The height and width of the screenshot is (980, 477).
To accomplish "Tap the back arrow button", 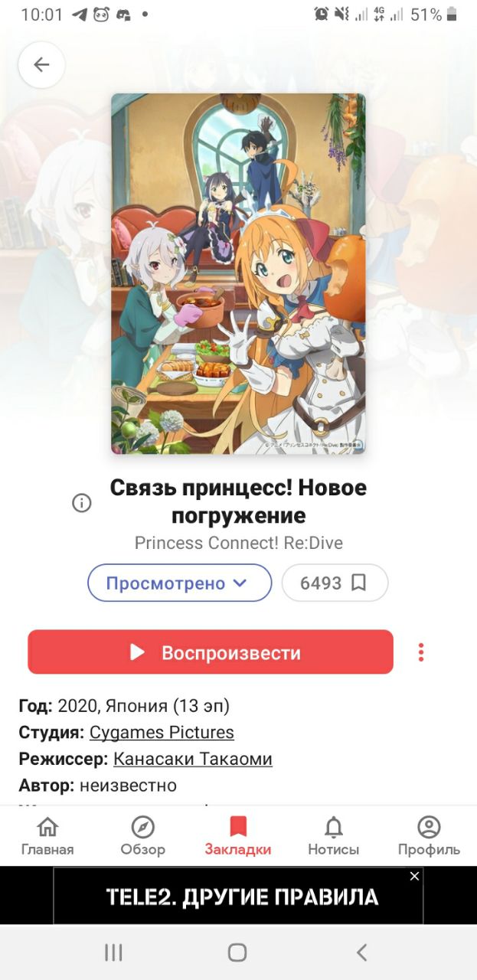I will [41, 65].
